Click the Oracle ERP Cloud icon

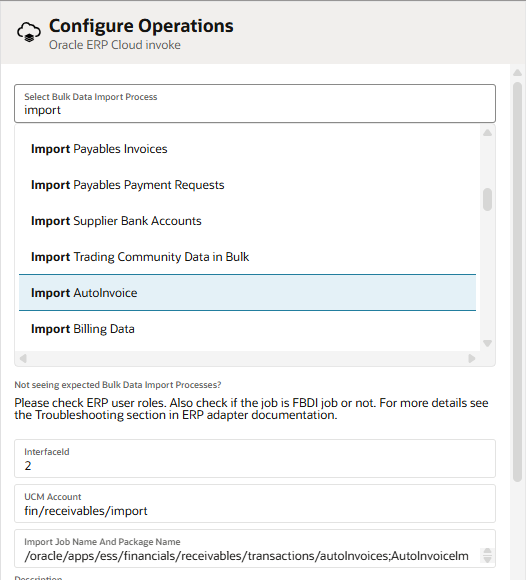coord(28,32)
